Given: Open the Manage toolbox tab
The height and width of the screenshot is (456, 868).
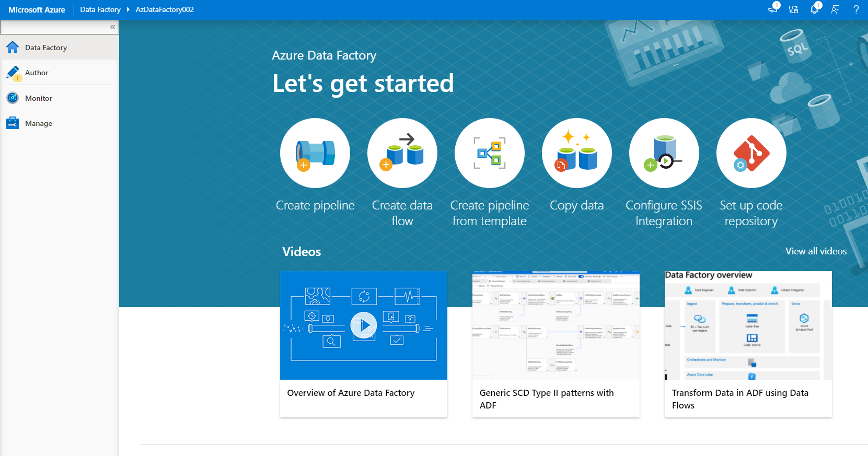Looking at the screenshot, I should 60,123.
